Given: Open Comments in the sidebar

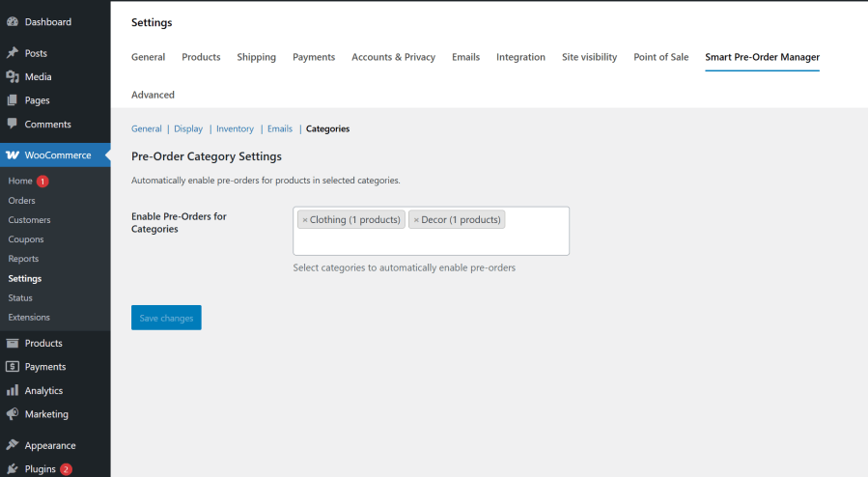Looking at the screenshot, I should [47, 124].
